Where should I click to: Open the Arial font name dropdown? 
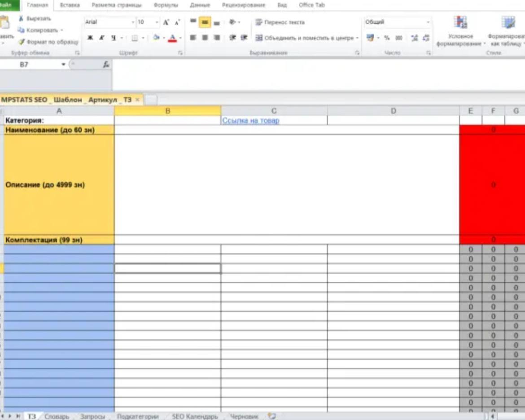pyautogui.click(x=133, y=22)
